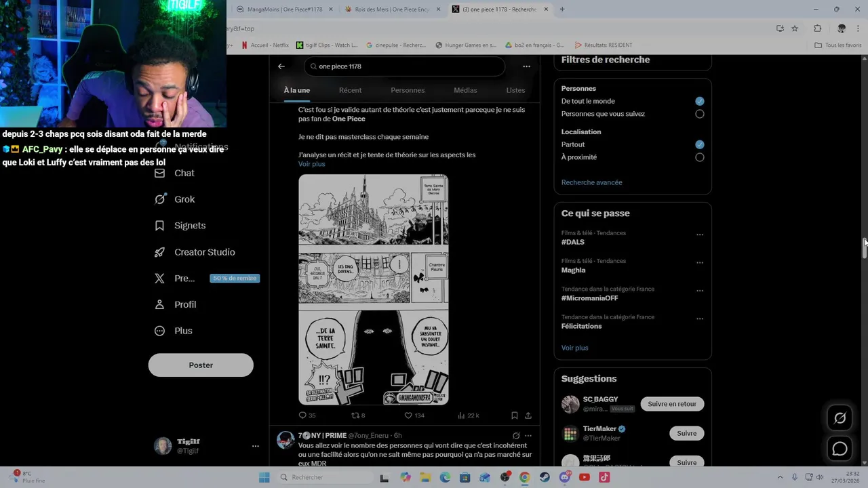Expand post text with 'Voir plus'
Viewport: 868px width, 488px height.
312,164
